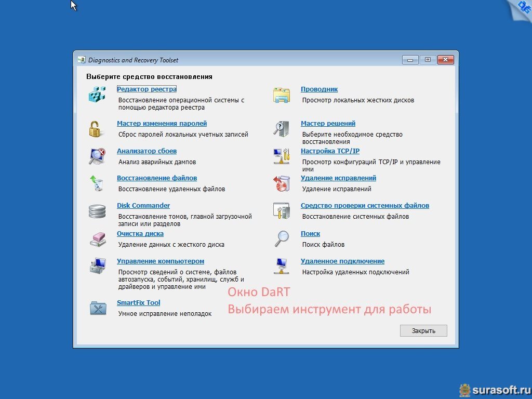
Task: Click text 'Поиск файлов'
Action: [x=323, y=245]
